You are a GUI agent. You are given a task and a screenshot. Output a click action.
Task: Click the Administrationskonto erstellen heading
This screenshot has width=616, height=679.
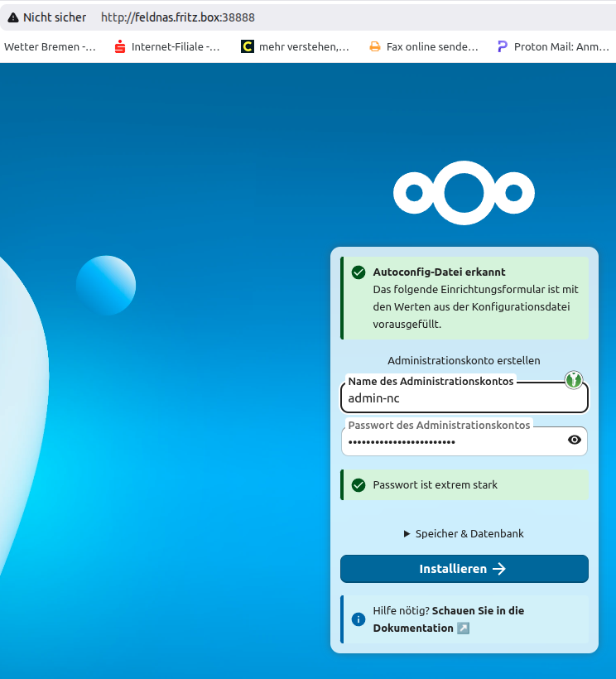point(464,361)
